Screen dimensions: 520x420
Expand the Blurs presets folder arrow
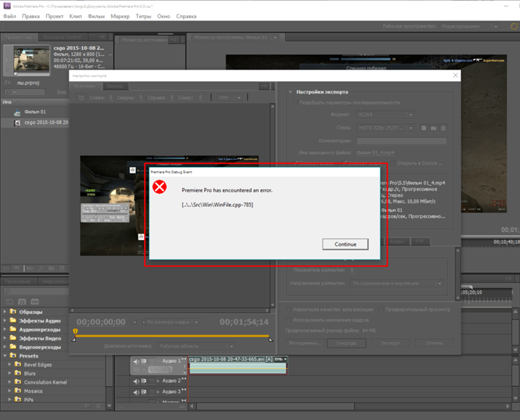9,373
